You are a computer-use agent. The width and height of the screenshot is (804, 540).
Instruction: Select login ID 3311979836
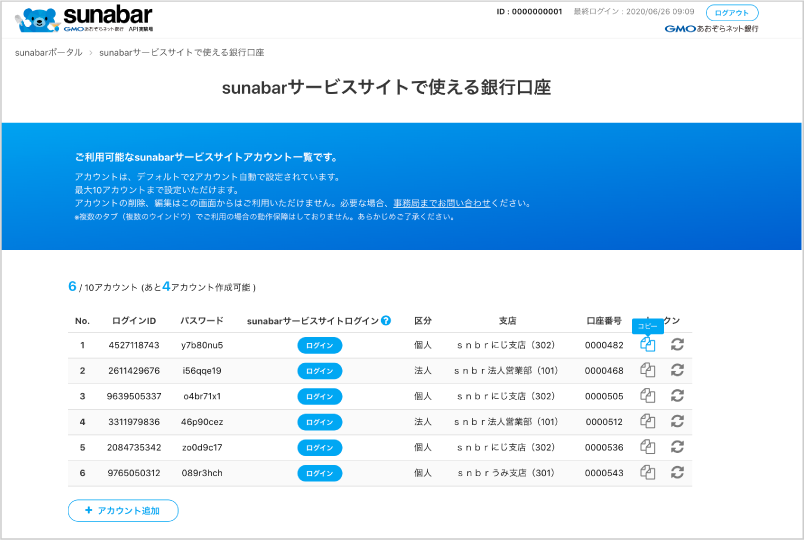[x=134, y=422]
